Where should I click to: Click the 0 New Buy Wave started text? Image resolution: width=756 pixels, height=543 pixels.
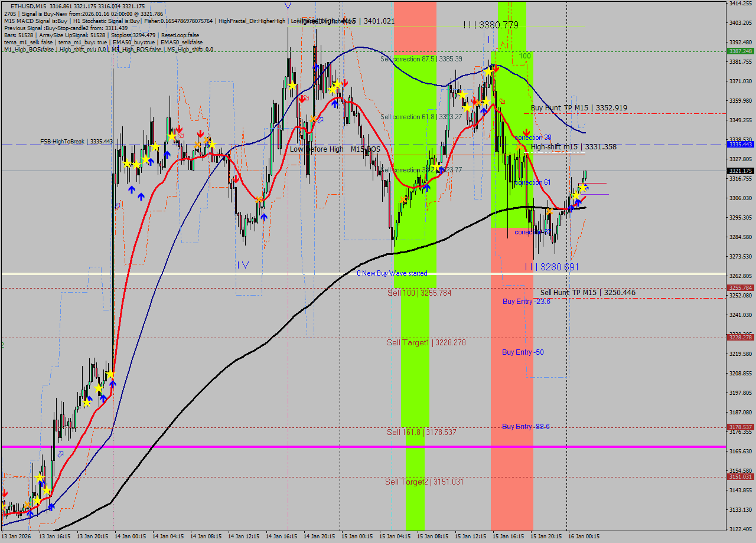(x=393, y=273)
